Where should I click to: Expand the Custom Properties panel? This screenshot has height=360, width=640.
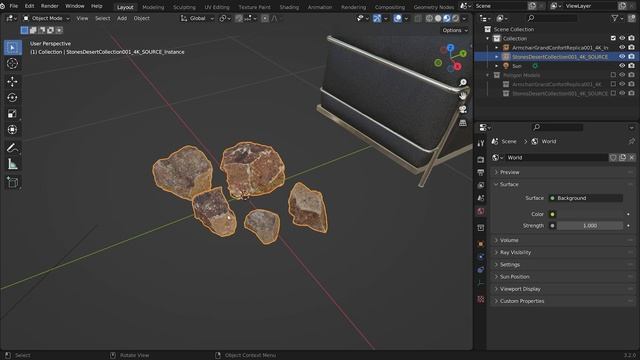562,301
